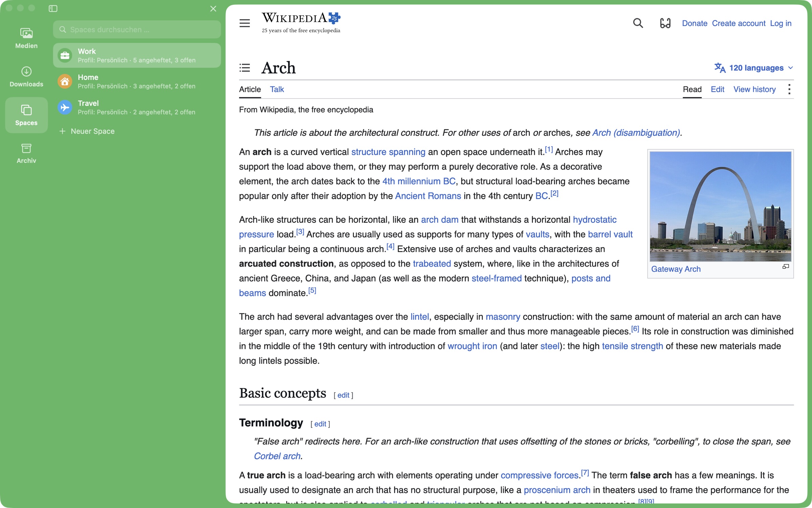Screen dimensions: 812x508
Task: Open the Gateway Arch photo thumbnail
Action: pyautogui.click(x=721, y=206)
